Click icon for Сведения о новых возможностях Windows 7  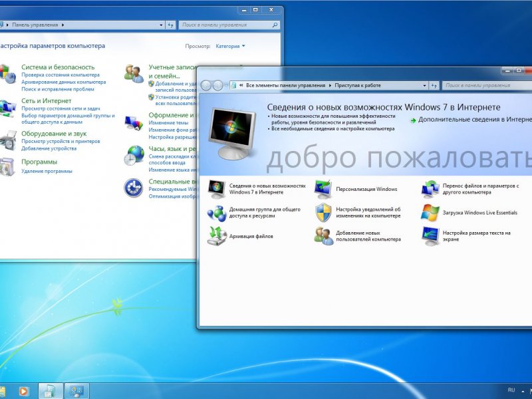click(217, 190)
